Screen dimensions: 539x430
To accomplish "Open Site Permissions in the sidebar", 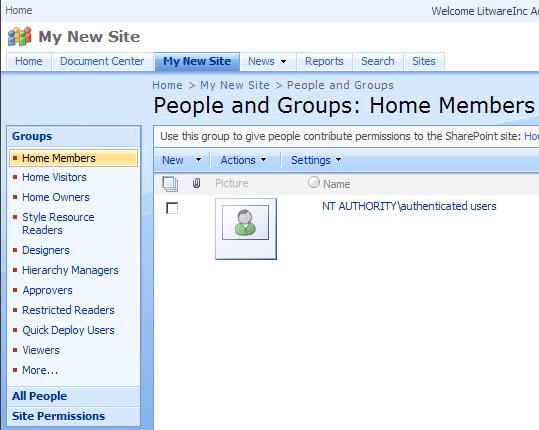I will click(x=58, y=416).
